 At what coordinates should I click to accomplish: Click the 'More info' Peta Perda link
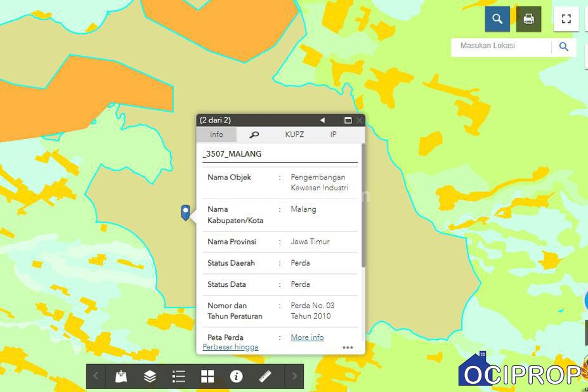[x=307, y=337]
